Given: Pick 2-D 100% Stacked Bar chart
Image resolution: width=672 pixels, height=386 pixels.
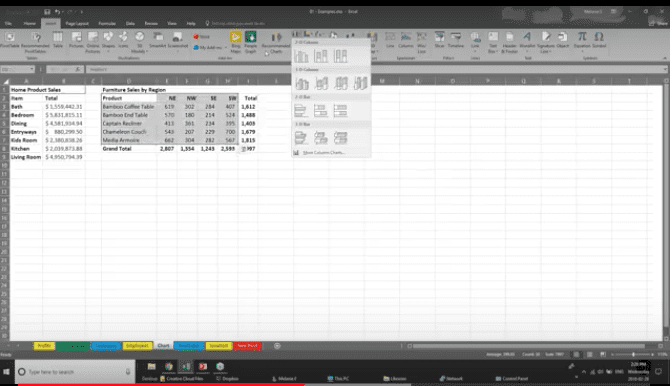Looking at the screenshot, I should click(x=340, y=111).
